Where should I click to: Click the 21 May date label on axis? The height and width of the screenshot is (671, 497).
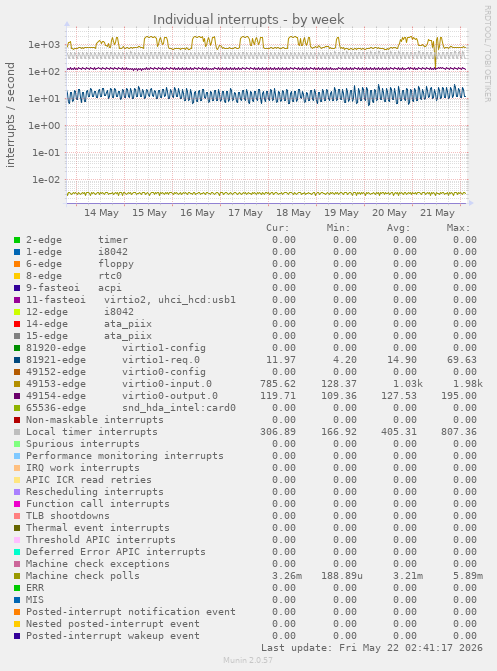[437, 213]
